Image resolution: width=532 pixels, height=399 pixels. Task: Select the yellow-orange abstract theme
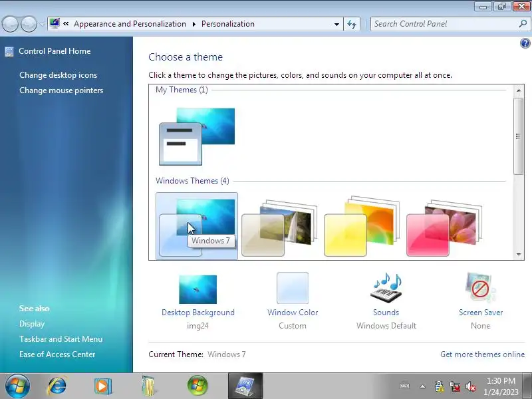point(362,226)
